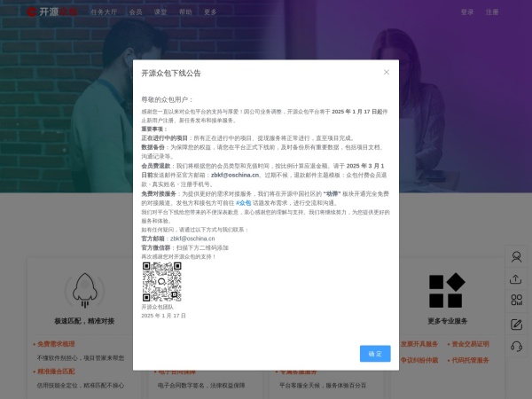Open 任务大厅 in the top navigation
The height and width of the screenshot is (399, 532).
point(104,12)
